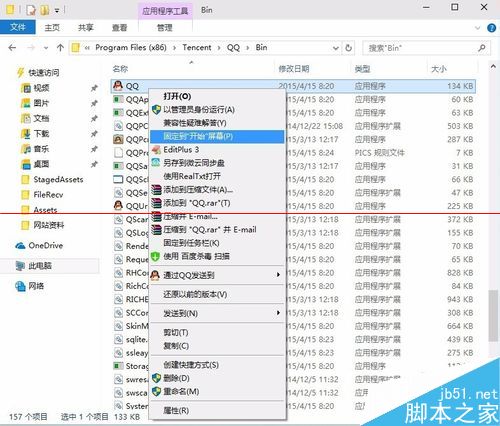Click the file list vertical scrollbar thumb
Screen dimensions: 500x426
[493, 315]
